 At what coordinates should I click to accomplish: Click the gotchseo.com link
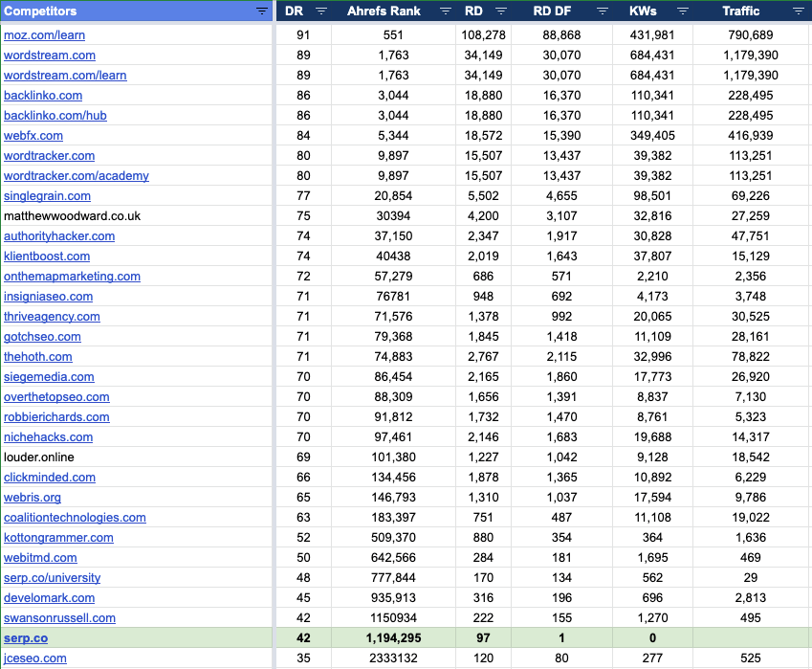point(42,337)
